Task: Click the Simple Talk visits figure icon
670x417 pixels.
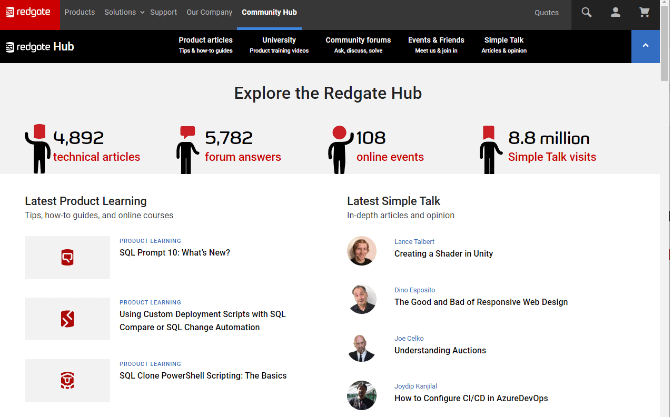Action: point(490,150)
